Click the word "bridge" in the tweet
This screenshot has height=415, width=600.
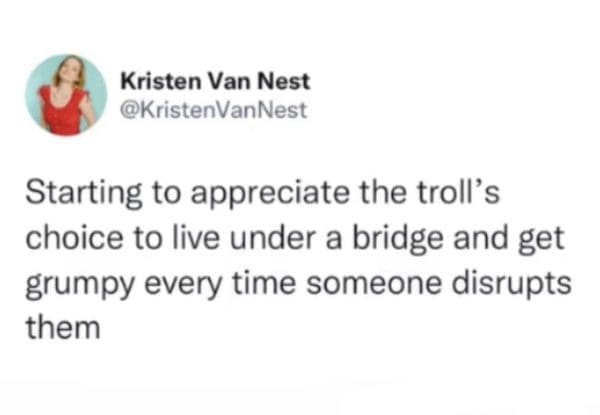372,241
